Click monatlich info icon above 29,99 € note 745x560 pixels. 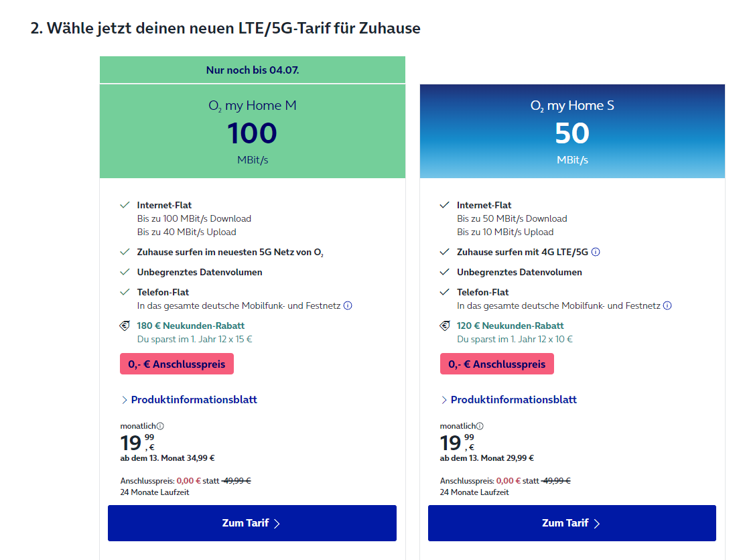(480, 426)
